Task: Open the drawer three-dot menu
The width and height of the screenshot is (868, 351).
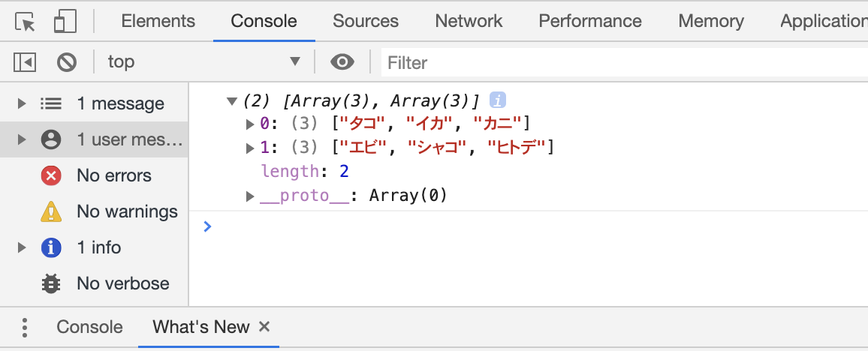Action: 24,327
